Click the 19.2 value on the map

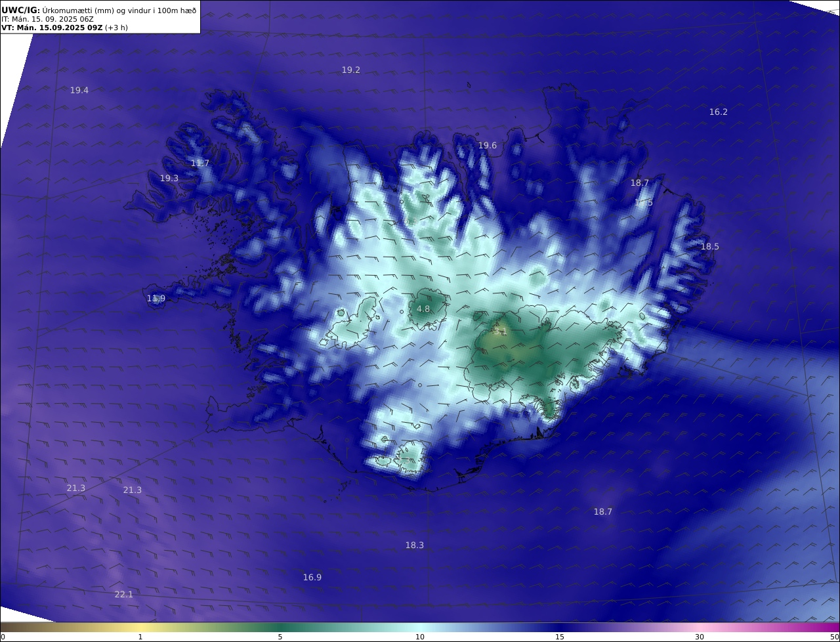coord(351,70)
